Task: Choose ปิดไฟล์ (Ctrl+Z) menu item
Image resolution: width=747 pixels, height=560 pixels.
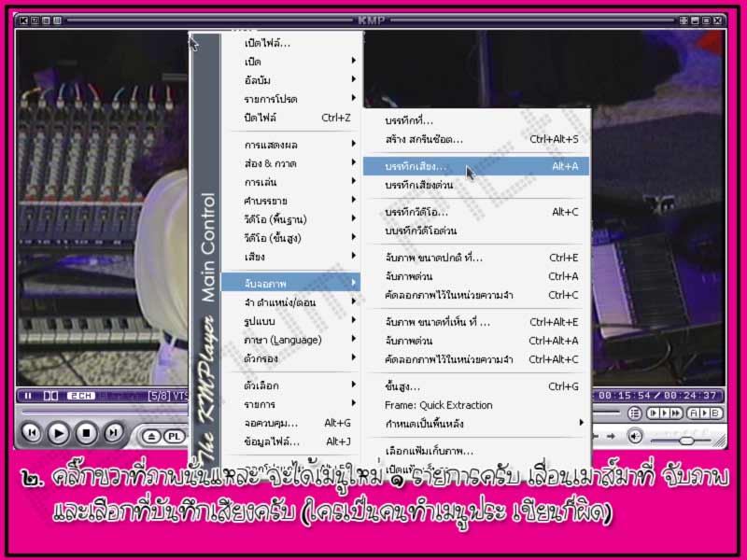Action: [290, 118]
